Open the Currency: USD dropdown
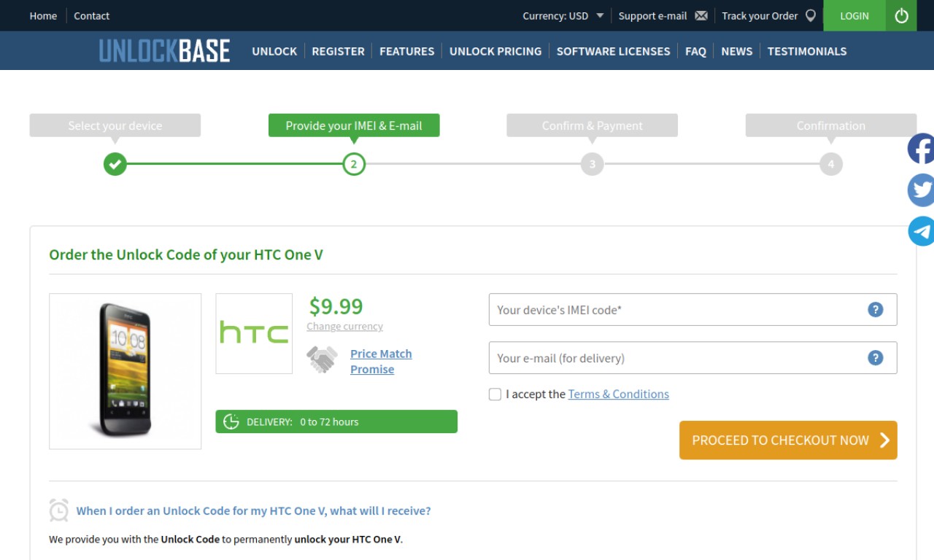The width and height of the screenshot is (934, 560). point(563,15)
